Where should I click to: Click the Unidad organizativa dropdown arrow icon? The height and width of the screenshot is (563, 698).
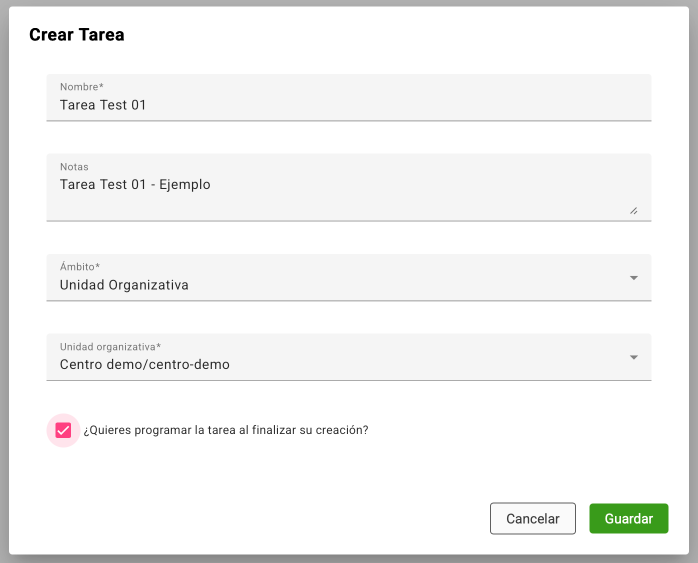coord(634,357)
